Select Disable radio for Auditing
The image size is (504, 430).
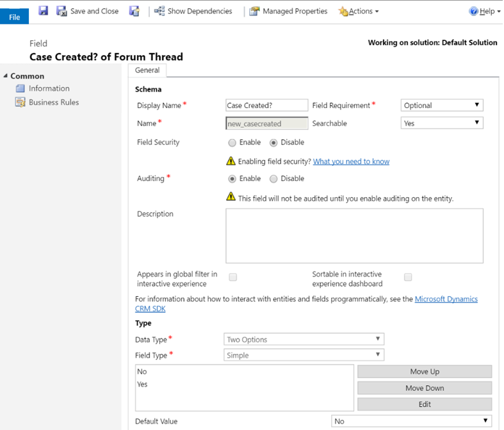(273, 179)
